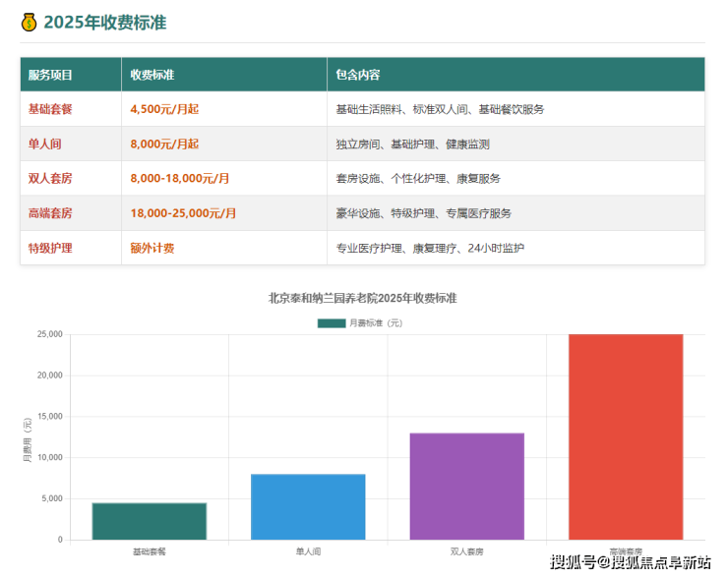Image resolution: width=728 pixels, height=578 pixels.
Task: Click the green legend color swatch
Action: pos(332,322)
